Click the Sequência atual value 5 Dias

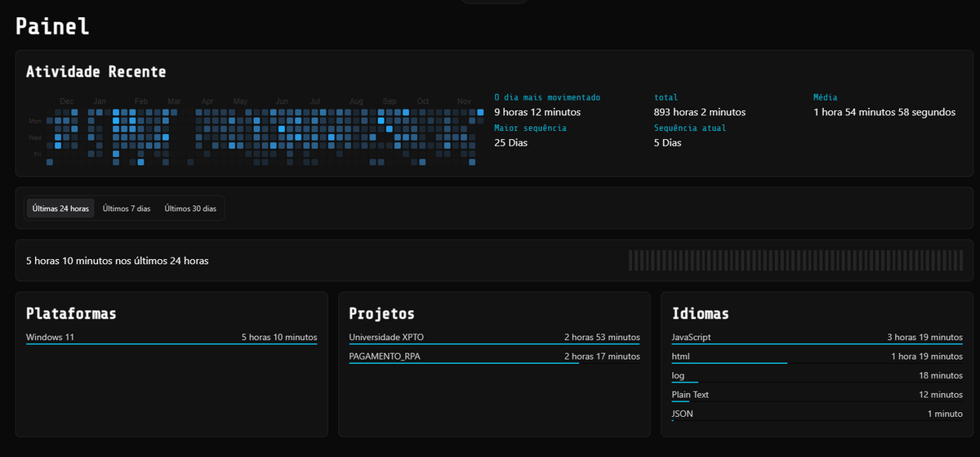pos(666,143)
